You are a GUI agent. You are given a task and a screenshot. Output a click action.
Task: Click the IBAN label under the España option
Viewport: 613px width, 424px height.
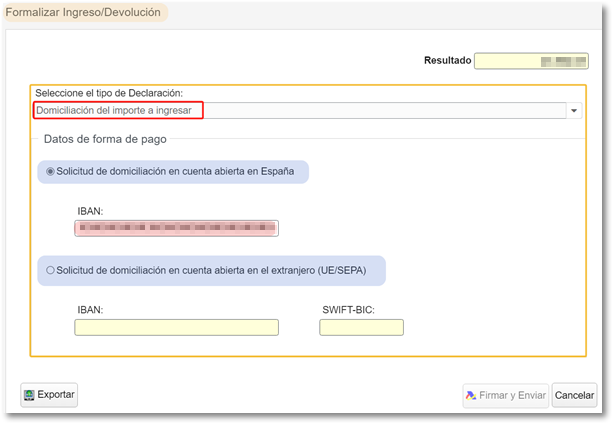pos(90,212)
